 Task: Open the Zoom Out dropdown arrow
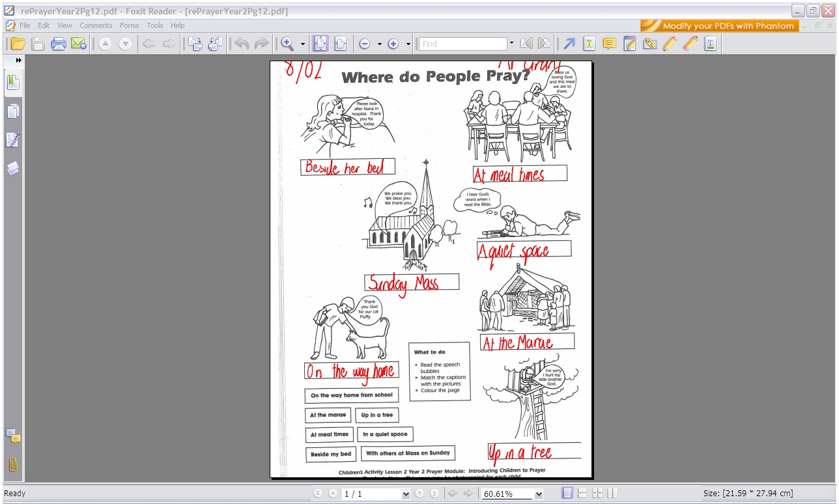[x=380, y=44]
